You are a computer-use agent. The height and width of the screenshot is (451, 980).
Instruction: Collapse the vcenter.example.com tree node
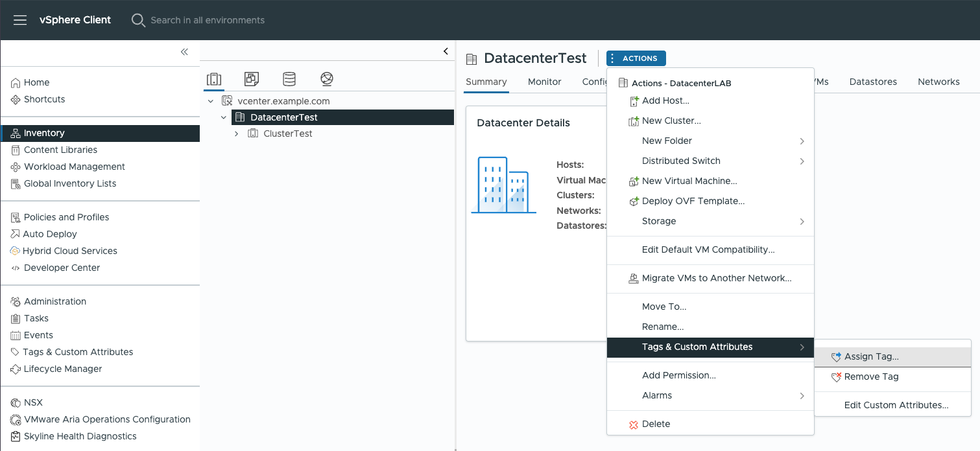211,101
